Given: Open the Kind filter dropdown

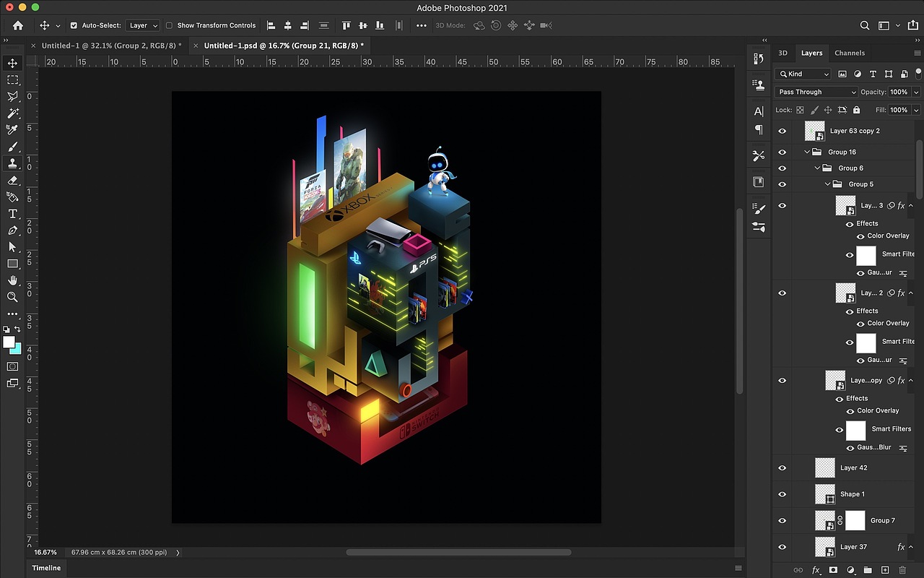Looking at the screenshot, I should (x=803, y=74).
